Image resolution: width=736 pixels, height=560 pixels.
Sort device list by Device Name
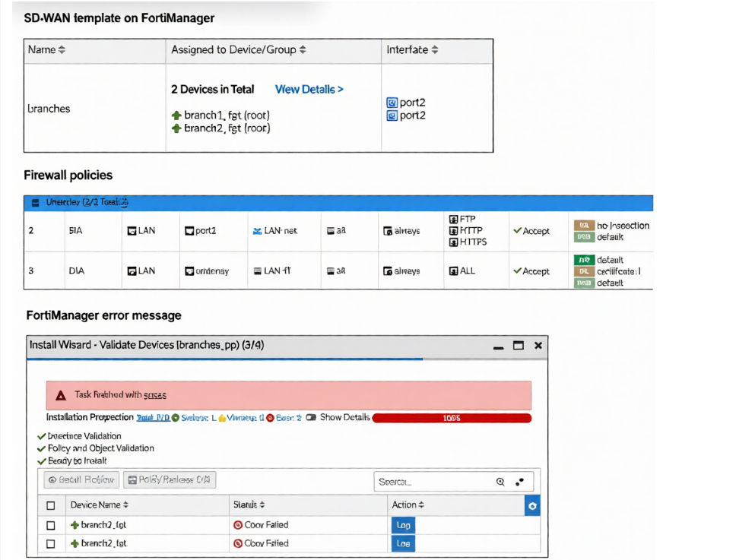coord(125,505)
